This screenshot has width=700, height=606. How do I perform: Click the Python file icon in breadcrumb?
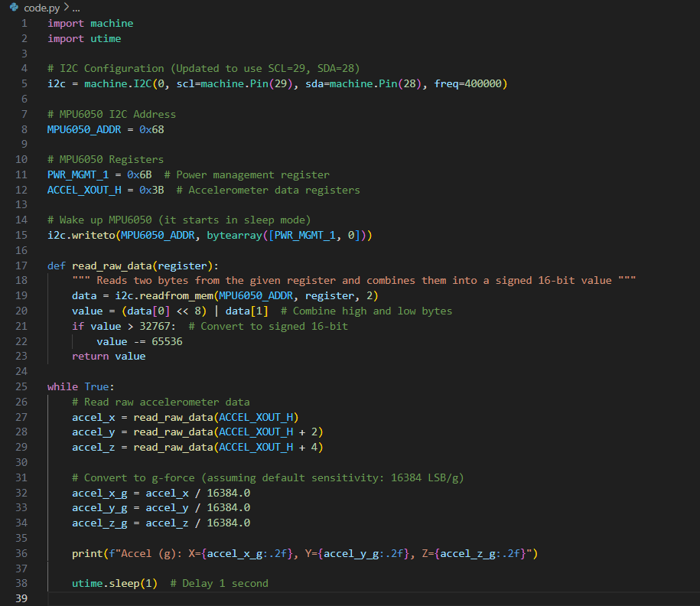coord(14,8)
